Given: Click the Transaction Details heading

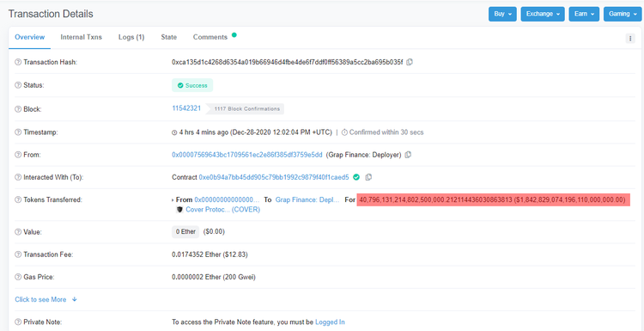Looking at the screenshot, I should pos(51,14).
